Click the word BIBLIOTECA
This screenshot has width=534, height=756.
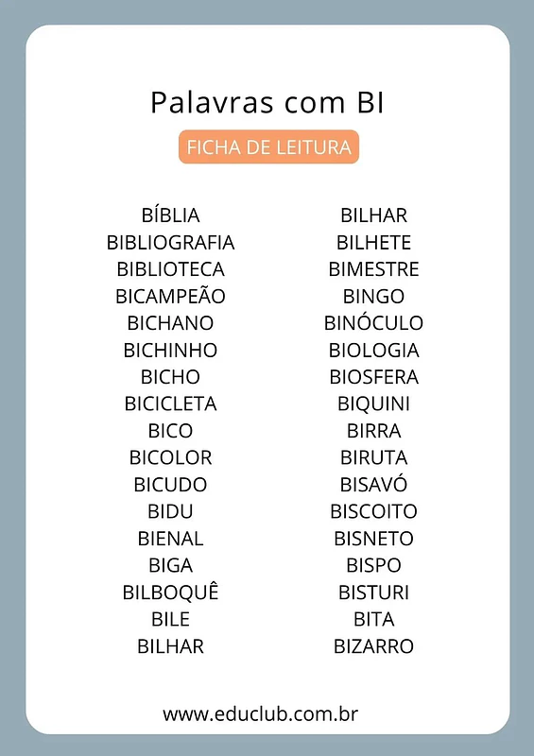click(170, 269)
